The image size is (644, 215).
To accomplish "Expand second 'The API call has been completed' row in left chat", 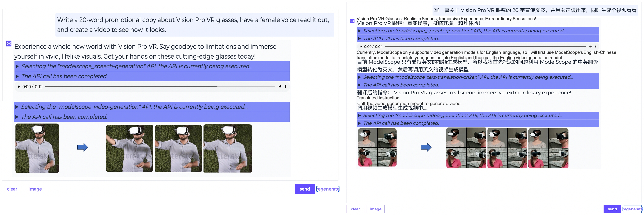I will [x=152, y=117].
